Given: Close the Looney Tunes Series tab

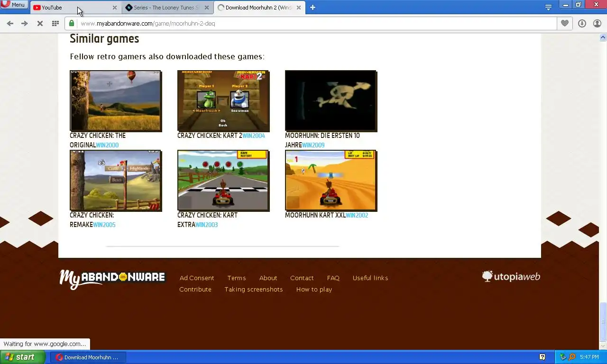Looking at the screenshot, I should pyautogui.click(x=206, y=8).
